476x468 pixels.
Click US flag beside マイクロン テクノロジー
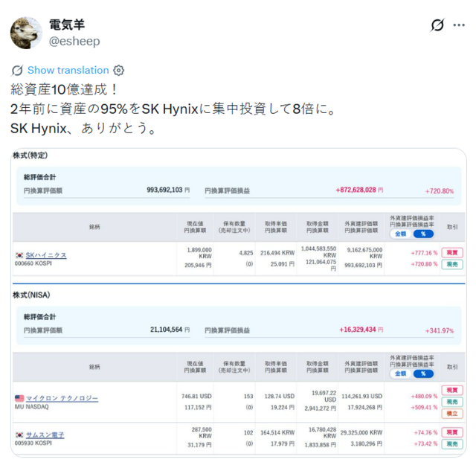(19, 398)
